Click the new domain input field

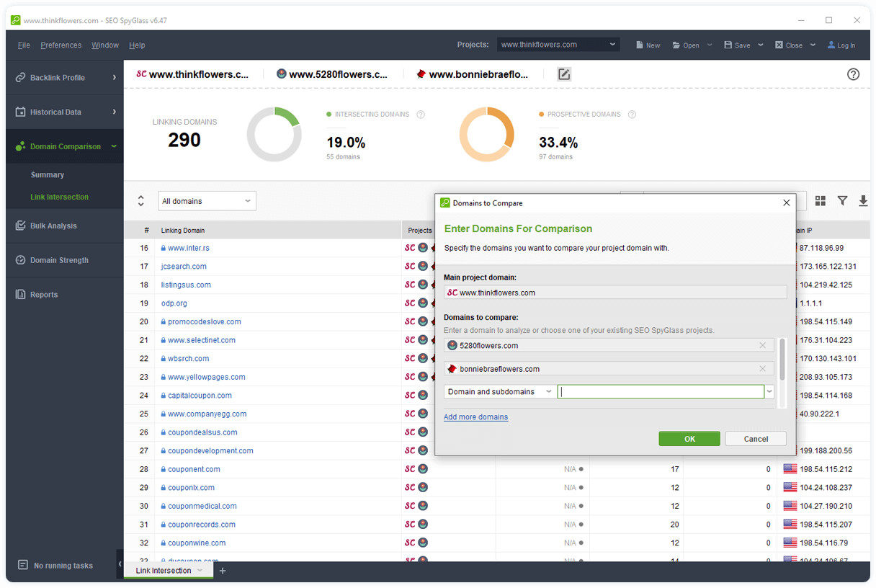[661, 392]
